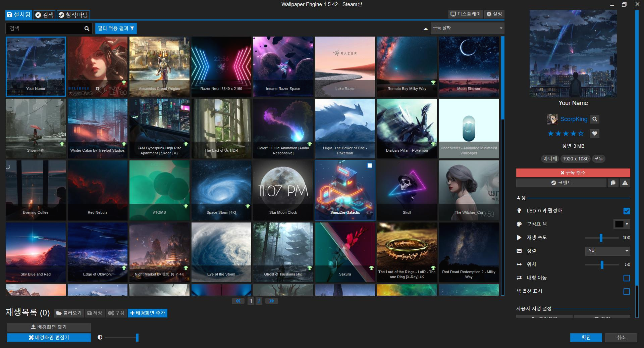Click the 아니메 tag label

[550, 159]
